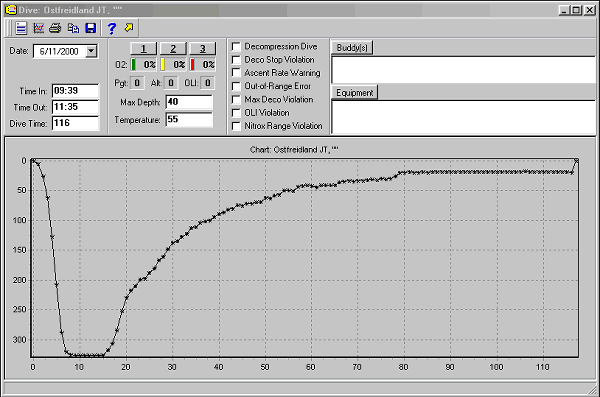Open help with blue question mark
This screenshot has width=600, height=397.
coord(111,28)
